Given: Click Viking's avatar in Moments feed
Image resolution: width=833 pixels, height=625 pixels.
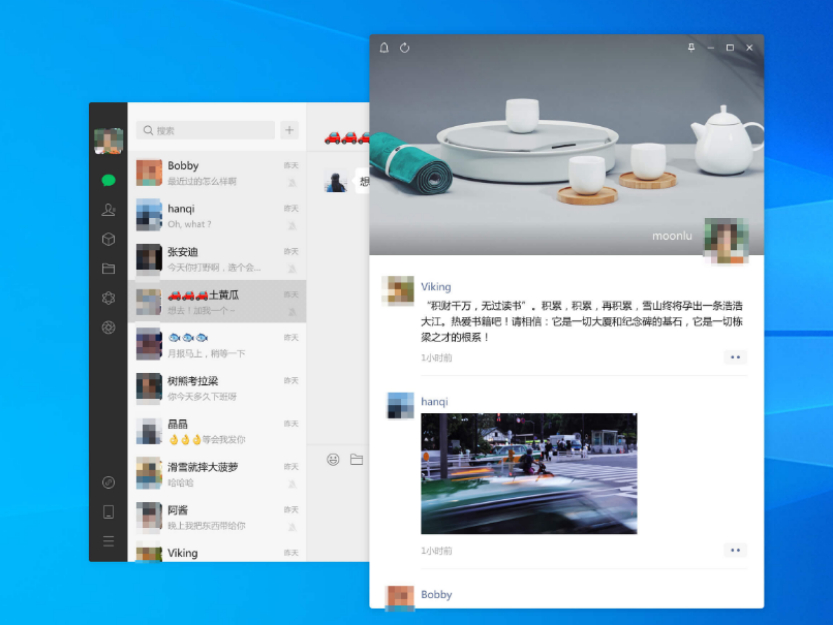Looking at the screenshot, I should [398, 291].
